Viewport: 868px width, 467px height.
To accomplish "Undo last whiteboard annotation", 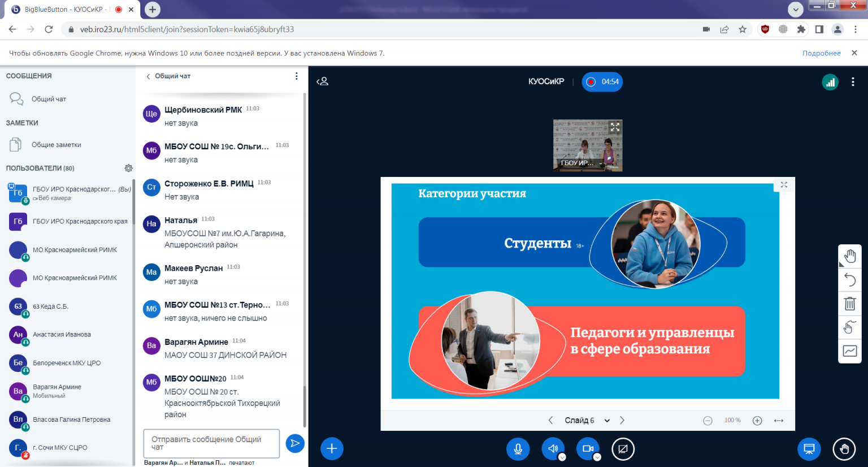I will coord(849,279).
